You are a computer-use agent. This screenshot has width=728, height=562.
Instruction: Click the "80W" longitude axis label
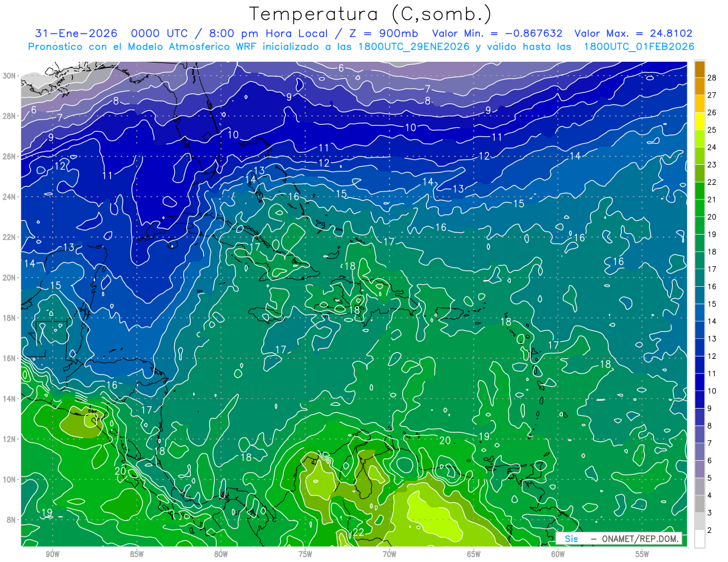coord(221,554)
